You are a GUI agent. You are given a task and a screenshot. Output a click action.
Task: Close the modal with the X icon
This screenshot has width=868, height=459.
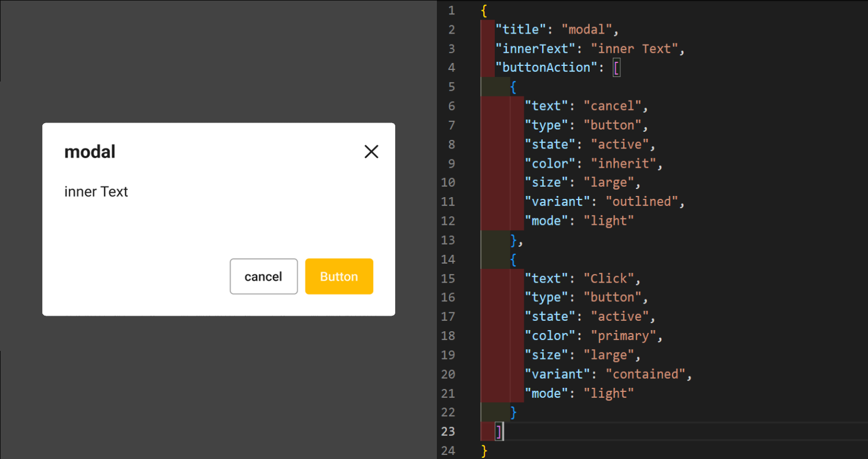(371, 151)
